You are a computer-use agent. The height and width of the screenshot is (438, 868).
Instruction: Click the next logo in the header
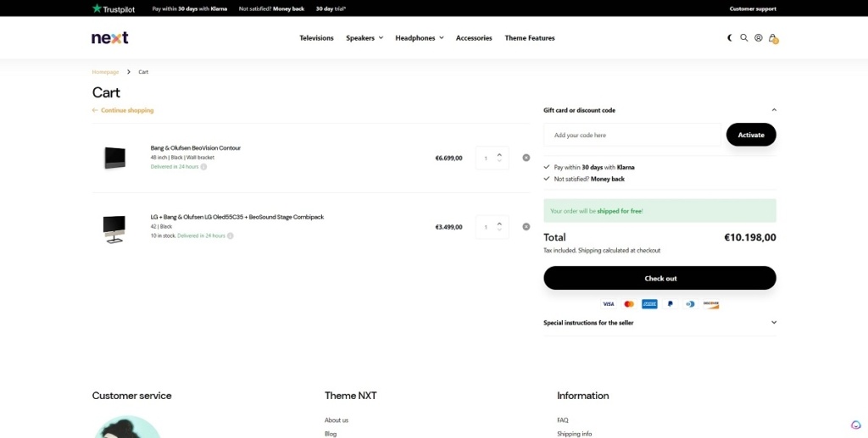[x=110, y=38]
